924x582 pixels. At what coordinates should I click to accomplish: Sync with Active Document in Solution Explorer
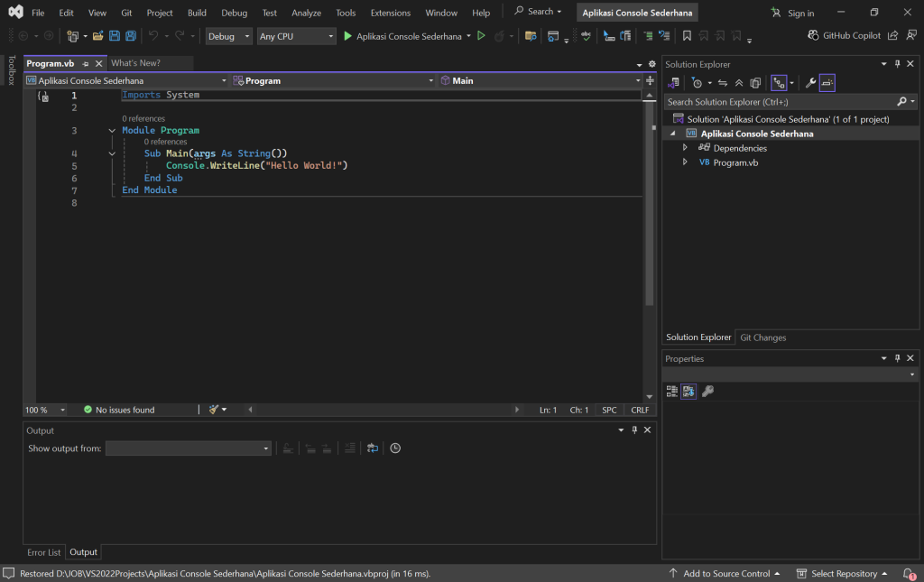click(x=723, y=83)
